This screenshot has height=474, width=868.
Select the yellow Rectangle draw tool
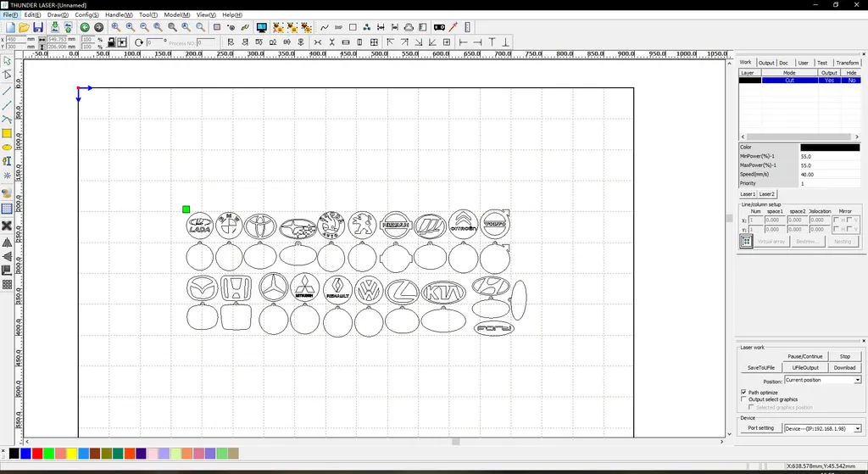7,133
